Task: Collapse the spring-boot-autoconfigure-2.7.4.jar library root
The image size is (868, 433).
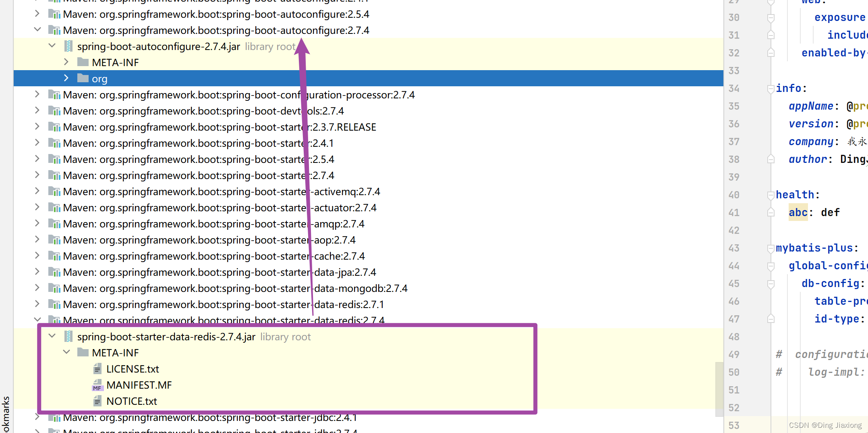Action: click(52, 46)
